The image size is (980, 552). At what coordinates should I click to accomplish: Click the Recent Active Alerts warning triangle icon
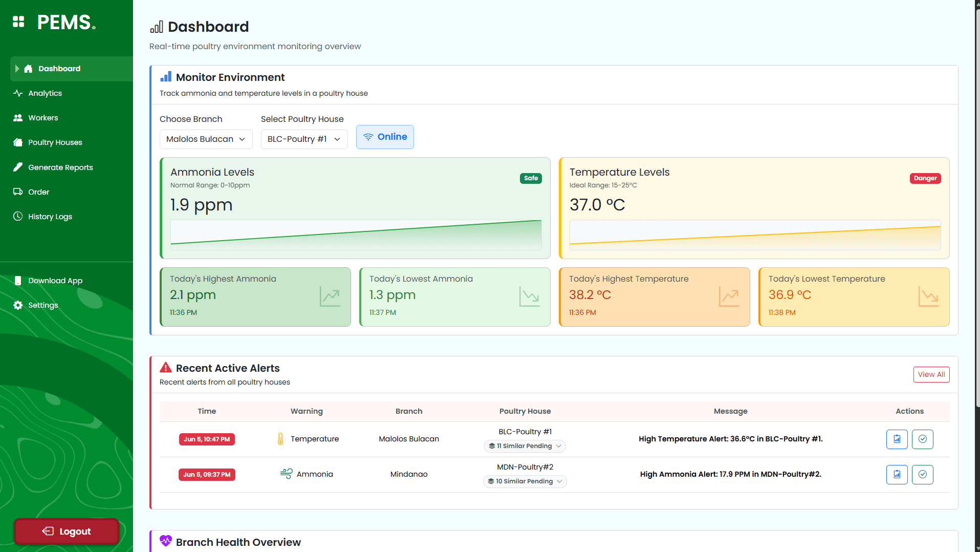click(166, 367)
